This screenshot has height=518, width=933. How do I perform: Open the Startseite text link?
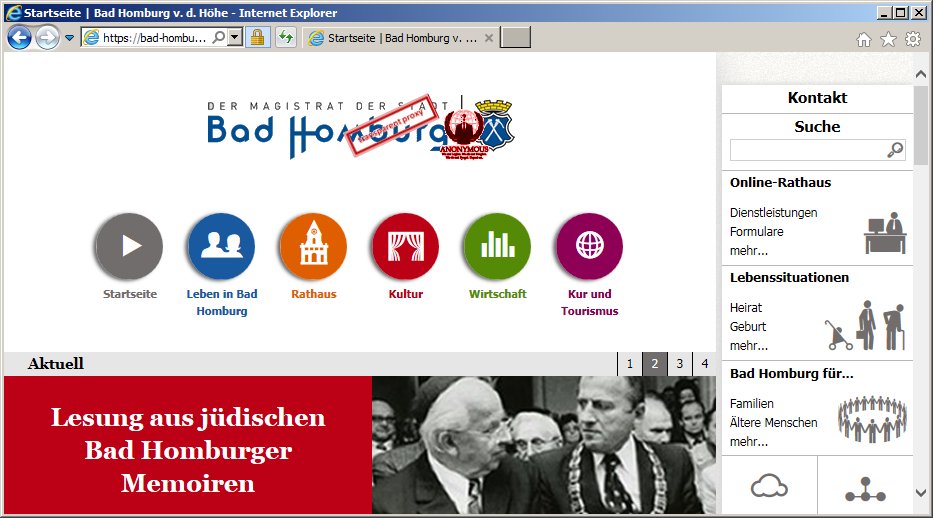[130, 294]
